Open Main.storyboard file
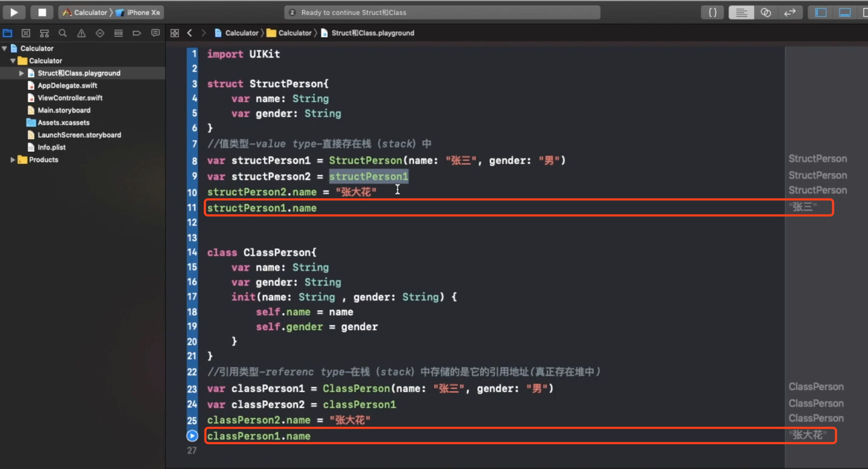Screen dimensions: 868x469 pyautogui.click(x=64, y=110)
